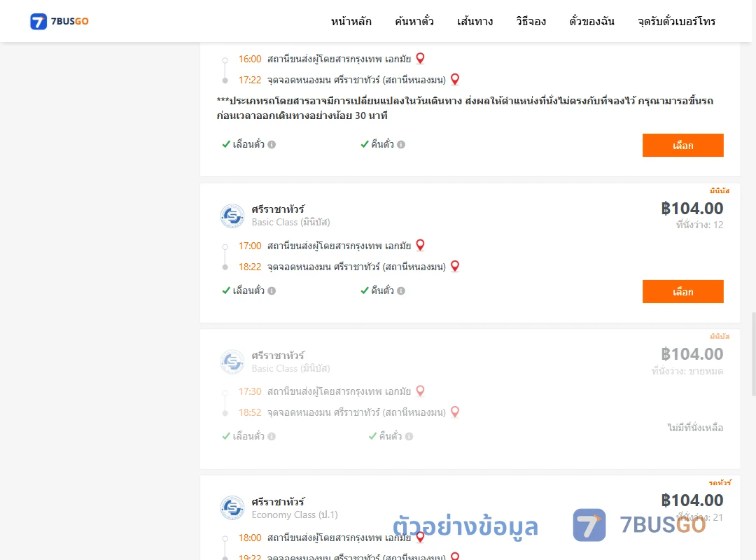This screenshot has height=560, width=756.
Task: Click info icon beside คืนตั๋ว on 17:00 trip
Action: coord(401,290)
